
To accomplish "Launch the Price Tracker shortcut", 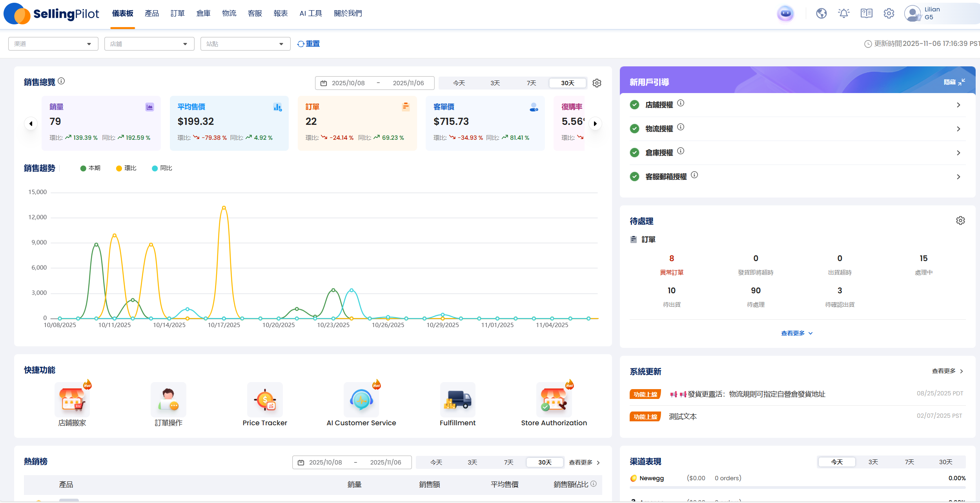I will tap(265, 401).
